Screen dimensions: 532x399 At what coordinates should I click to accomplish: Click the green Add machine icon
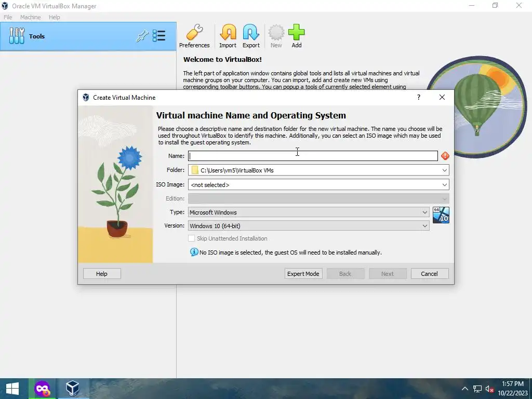(x=297, y=36)
